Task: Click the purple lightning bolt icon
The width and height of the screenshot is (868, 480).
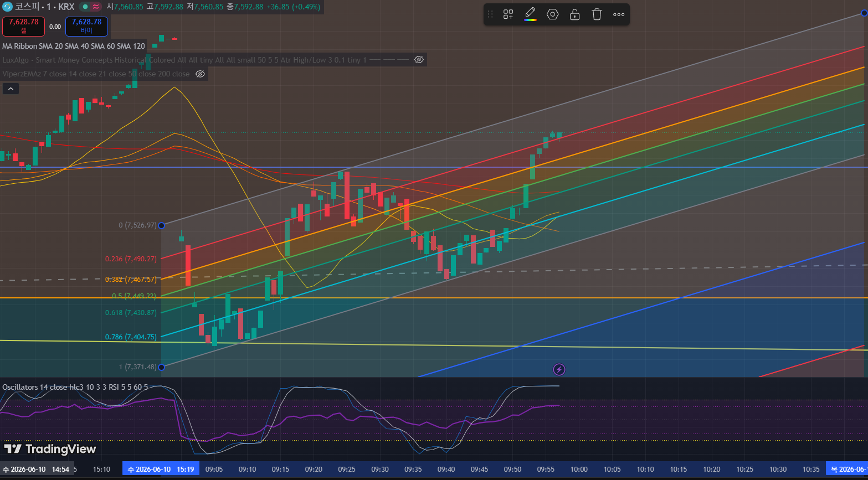Action: pos(559,369)
